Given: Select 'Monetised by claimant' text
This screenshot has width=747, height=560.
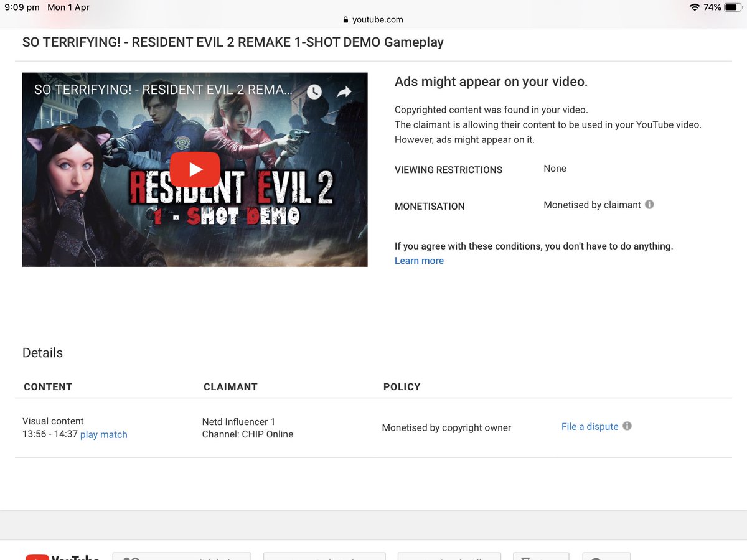Looking at the screenshot, I should tap(592, 205).
